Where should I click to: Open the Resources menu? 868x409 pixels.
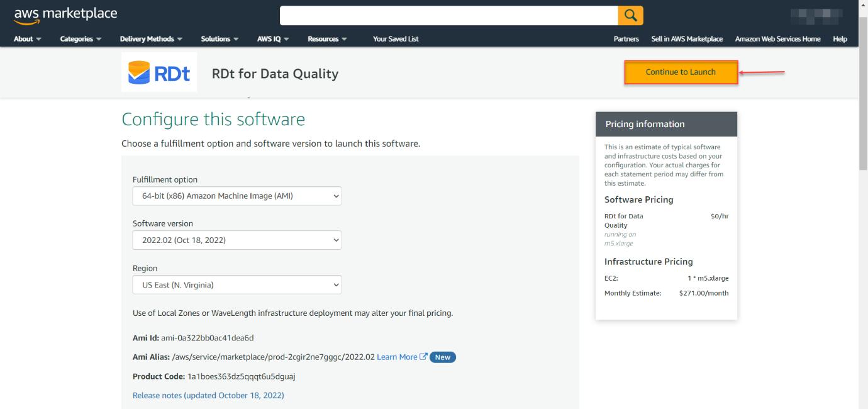327,39
